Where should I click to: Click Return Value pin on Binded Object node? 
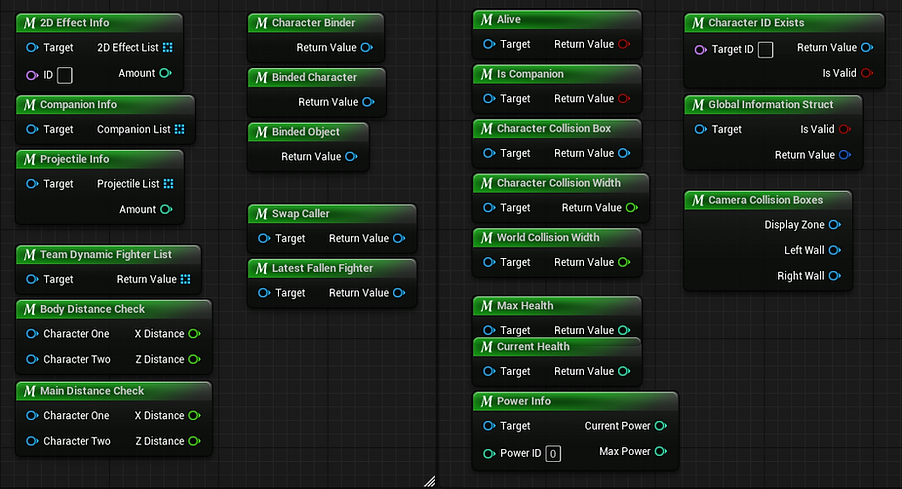point(351,156)
